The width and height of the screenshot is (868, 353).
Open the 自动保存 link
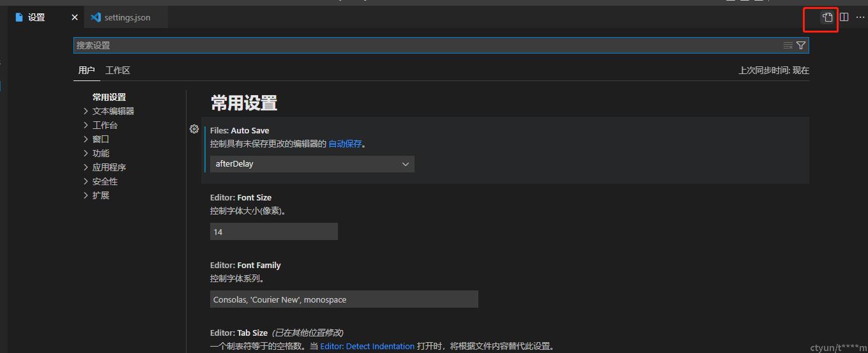click(x=345, y=144)
